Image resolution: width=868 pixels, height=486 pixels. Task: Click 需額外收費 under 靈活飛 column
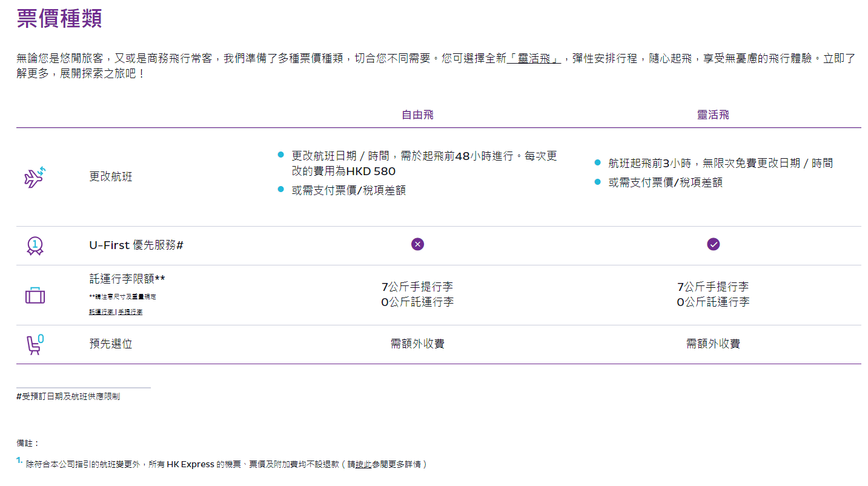coord(713,344)
